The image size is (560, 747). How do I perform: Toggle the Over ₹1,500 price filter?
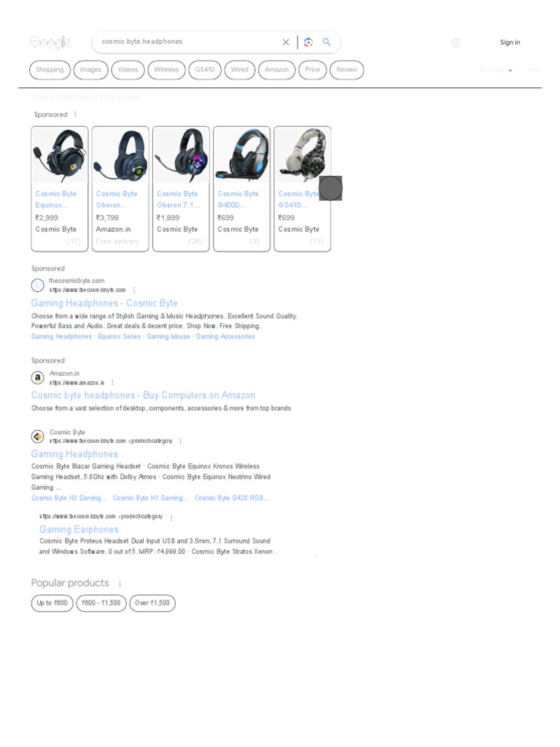point(152,603)
